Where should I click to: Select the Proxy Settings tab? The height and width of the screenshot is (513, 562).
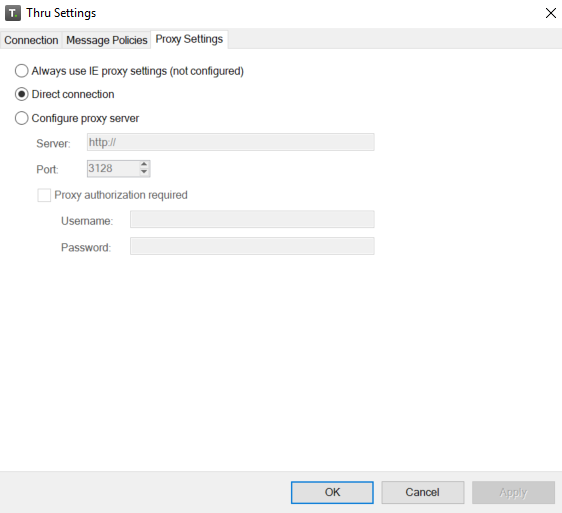189,39
